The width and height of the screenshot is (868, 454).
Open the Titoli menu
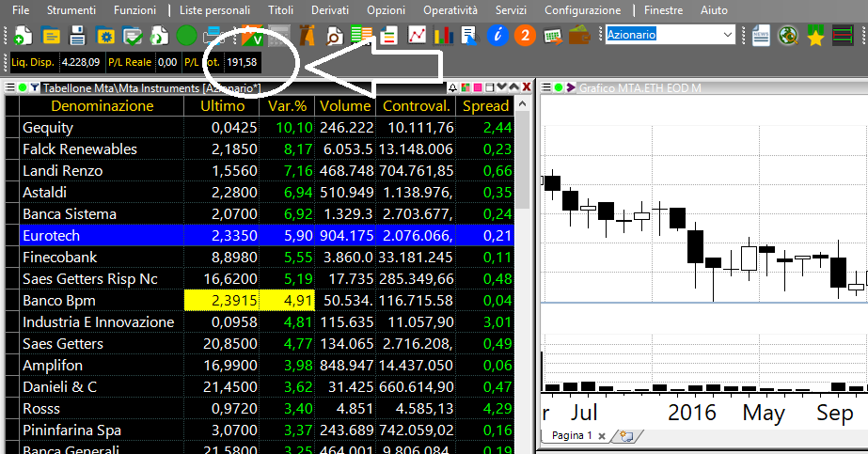pyautogui.click(x=280, y=10)
